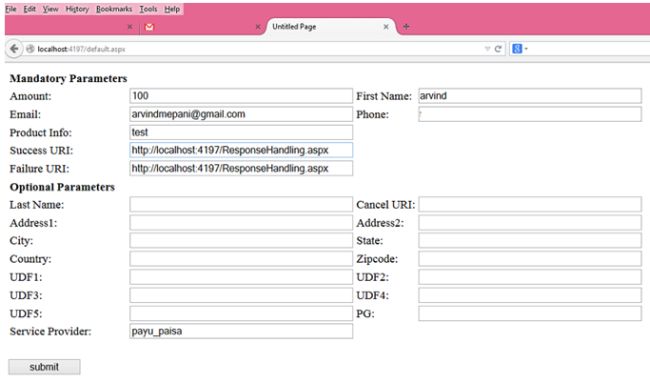Viewport: 650px width, 383px height.
Task: Click the Product Info label
Action: (41, 132)
